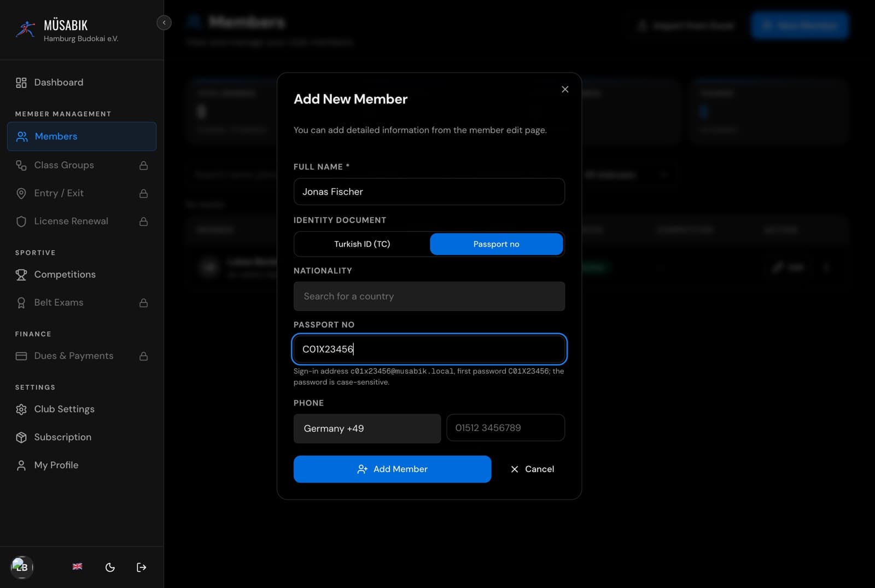Click lock icon beside Dues & Payments

tap(143, 356)
